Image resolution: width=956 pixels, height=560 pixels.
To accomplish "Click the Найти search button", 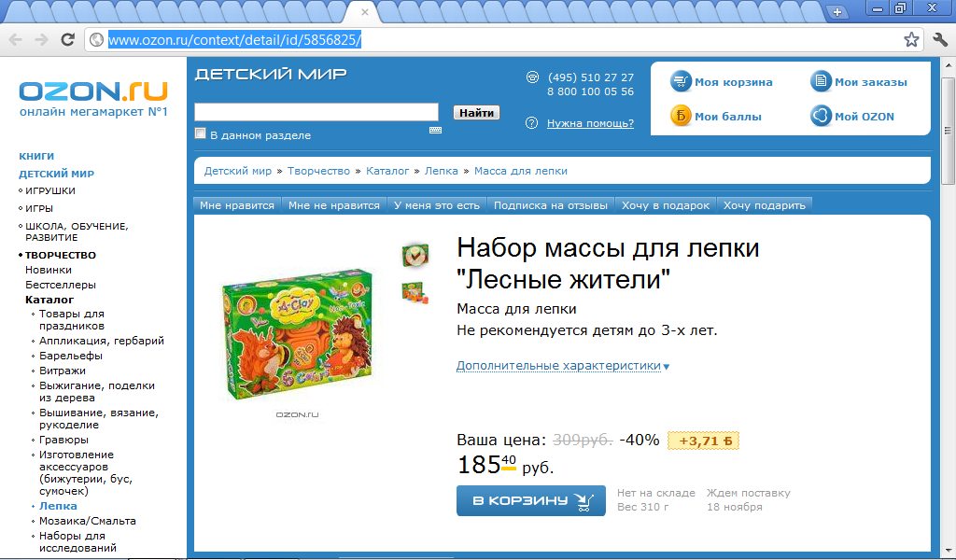I will pyautogui.click(x=476, y=113).
